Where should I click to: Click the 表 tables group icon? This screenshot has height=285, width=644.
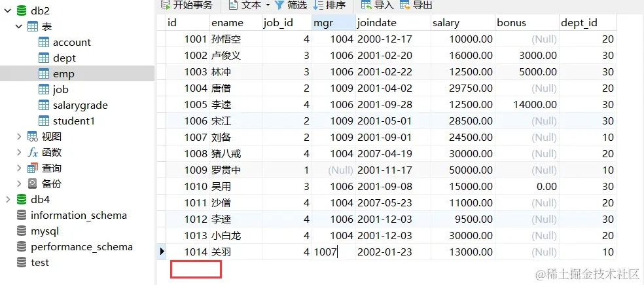tap(33, 27)
